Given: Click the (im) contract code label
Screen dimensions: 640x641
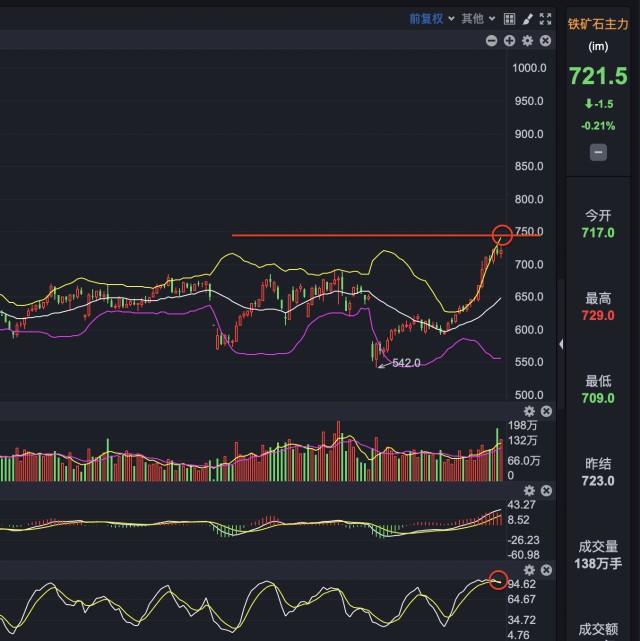Looking at the screenshot, I should (598, 47).
